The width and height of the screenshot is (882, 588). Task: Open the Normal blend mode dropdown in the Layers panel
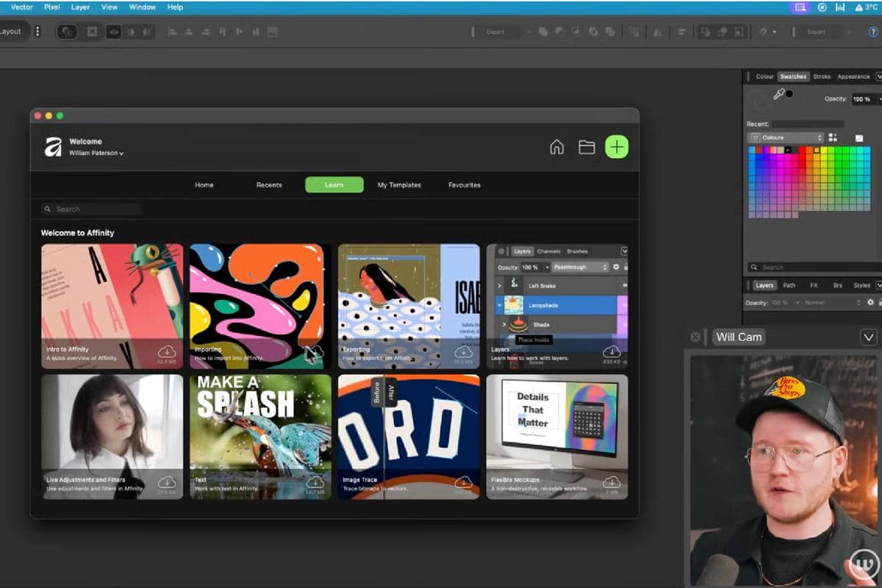coord(831,302)
